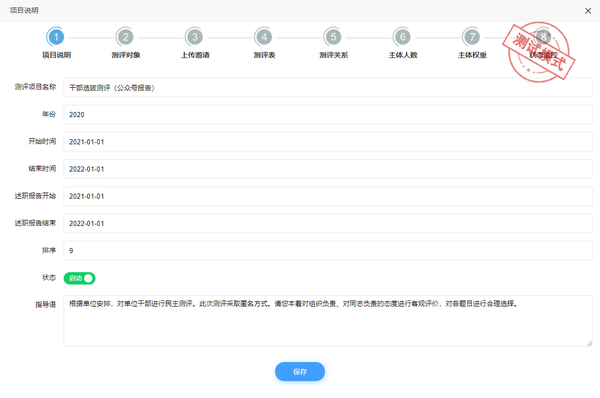Click the 年份 field showing 2020
Viewport: 600px width, 398px height.
tap(328, 114)
